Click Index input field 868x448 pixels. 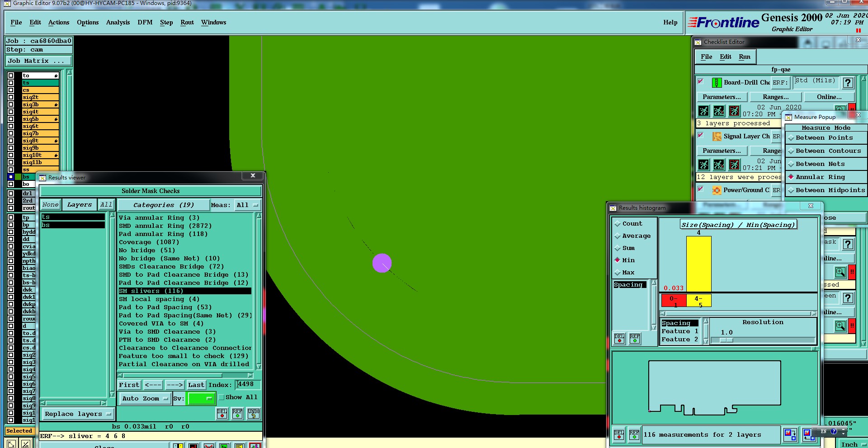click(x=249, y=385)
